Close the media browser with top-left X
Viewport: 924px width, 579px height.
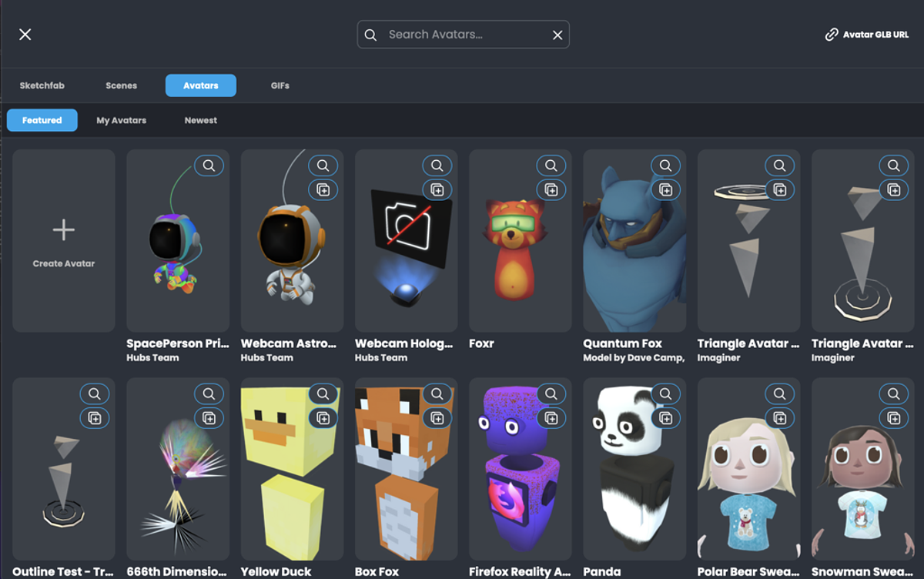pyautogui.click(x=25, y=35)
